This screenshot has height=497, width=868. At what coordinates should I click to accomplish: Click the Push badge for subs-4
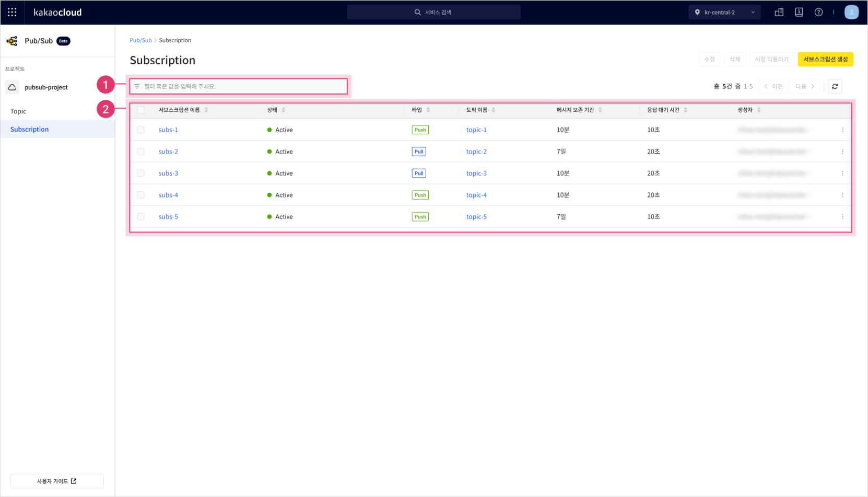pos(420,195)
